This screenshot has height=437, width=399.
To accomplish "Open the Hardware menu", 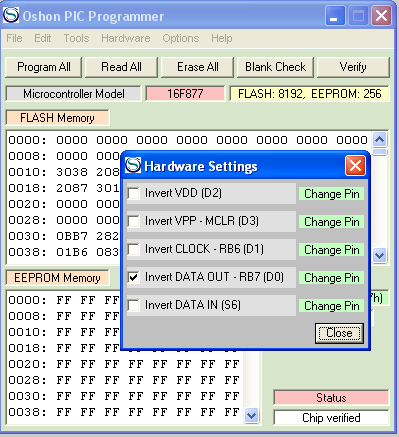I will pos(126,38).
